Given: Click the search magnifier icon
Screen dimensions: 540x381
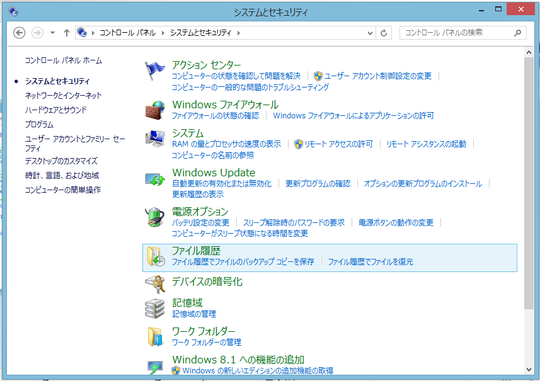Looking at the screenshot, I should (x=517, y=33).
